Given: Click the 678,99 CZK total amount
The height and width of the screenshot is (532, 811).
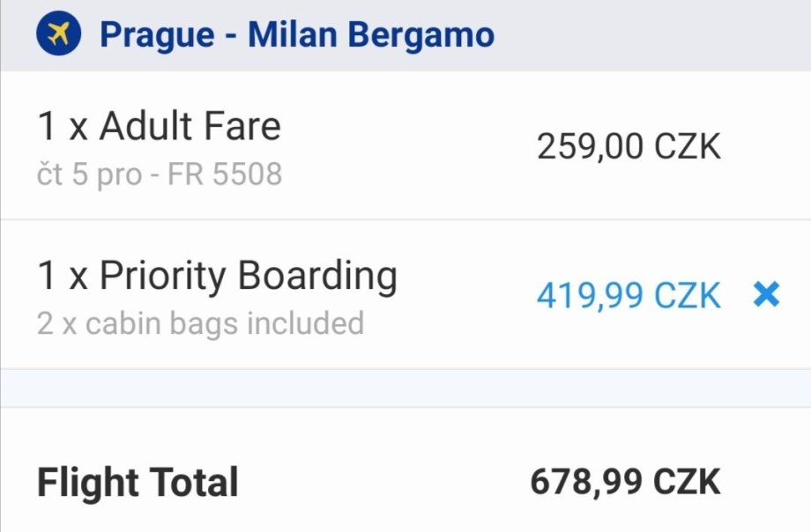Looking at the screenshot, I should click(625, 483).
